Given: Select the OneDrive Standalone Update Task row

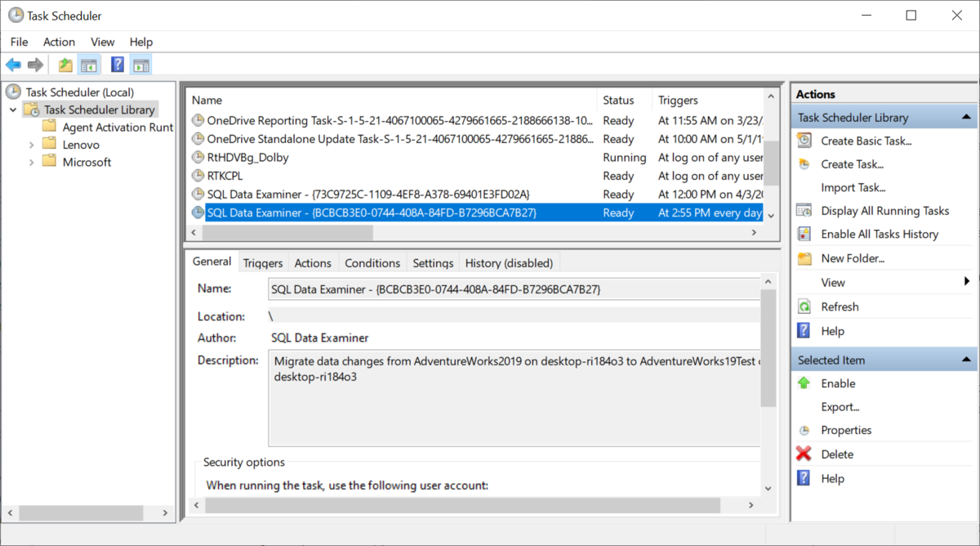Looking at the screenshot, I should (x=476, y=139).
